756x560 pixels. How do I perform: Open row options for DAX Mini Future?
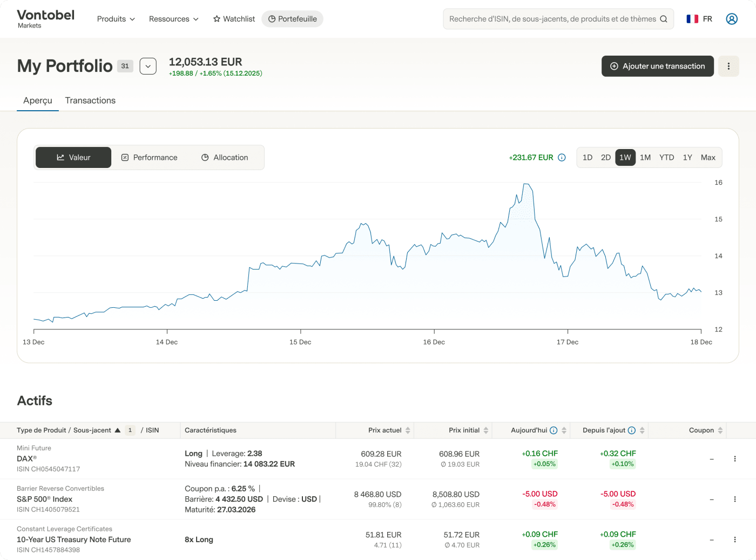tap(735, 459)
